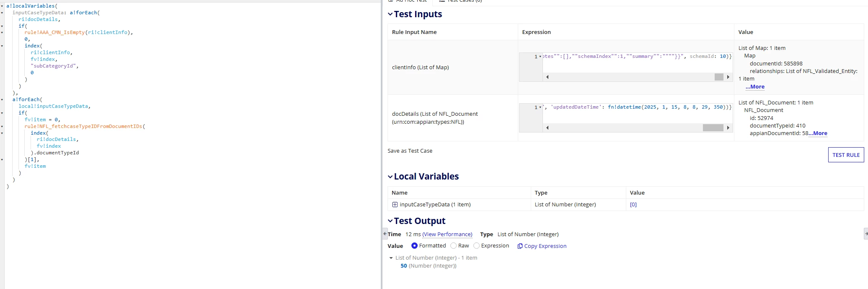
Task: Click the right-edge pane collapse arrow
Action: [866, 234]
